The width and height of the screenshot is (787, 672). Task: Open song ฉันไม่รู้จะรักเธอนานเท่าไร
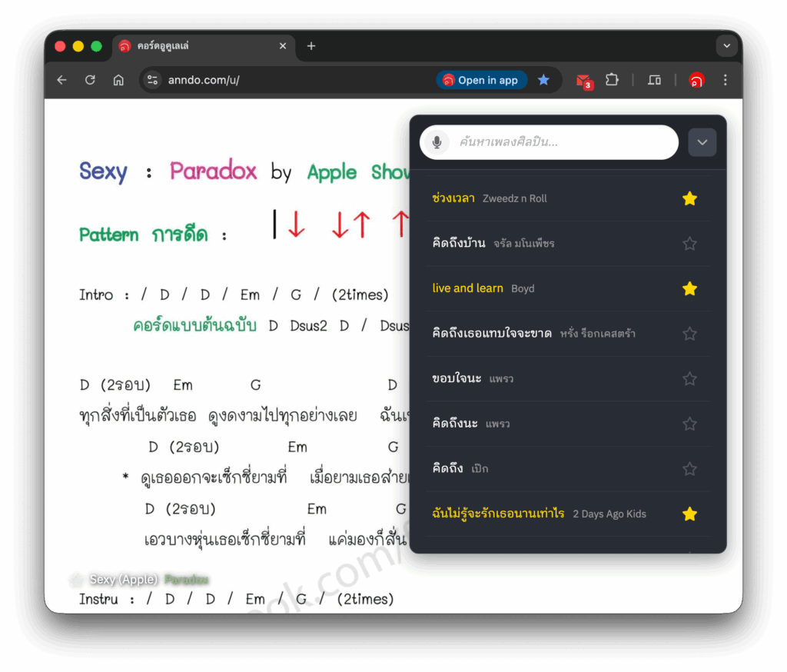pos(498,514)
